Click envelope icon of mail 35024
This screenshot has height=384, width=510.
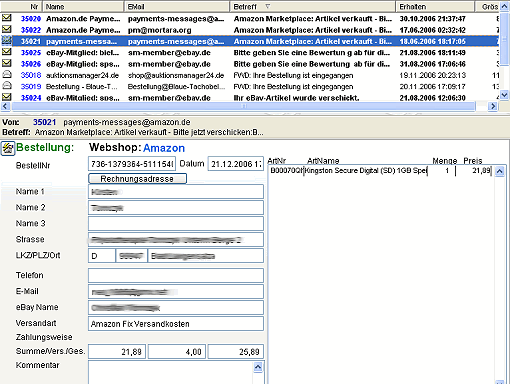pos(7,97)
